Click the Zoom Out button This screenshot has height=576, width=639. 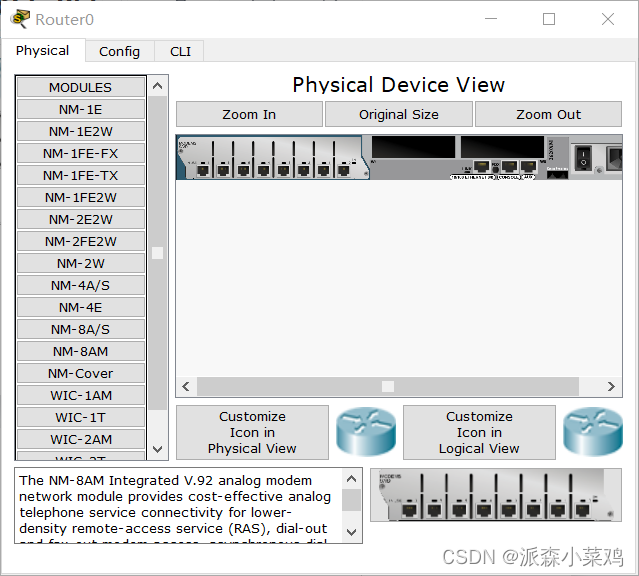(x=548, y=115)
